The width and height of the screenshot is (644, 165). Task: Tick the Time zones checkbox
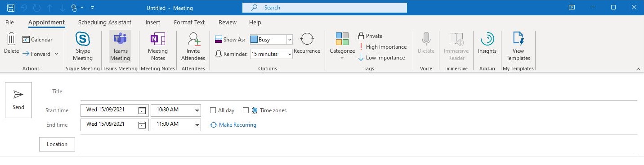[246, 110]
